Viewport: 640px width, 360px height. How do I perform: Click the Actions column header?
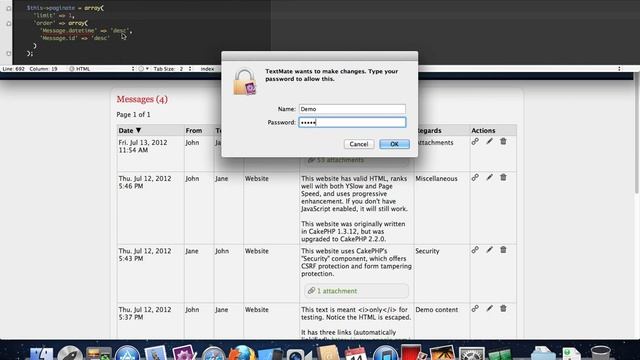tap(483, 131)
